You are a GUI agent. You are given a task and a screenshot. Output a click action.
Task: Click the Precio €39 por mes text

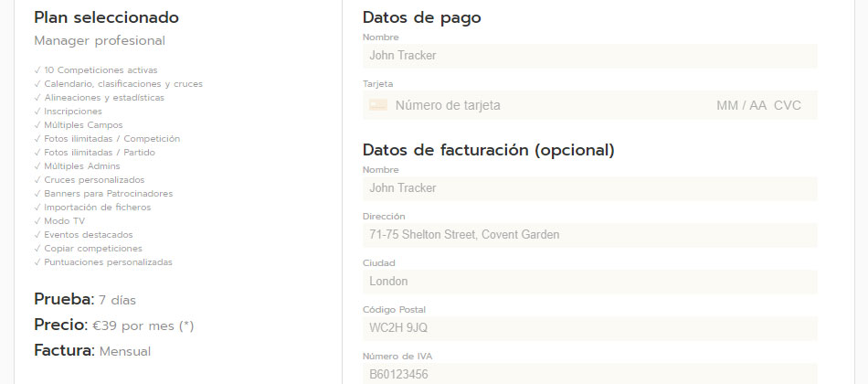pyautogui.click(x=113, y=325)
